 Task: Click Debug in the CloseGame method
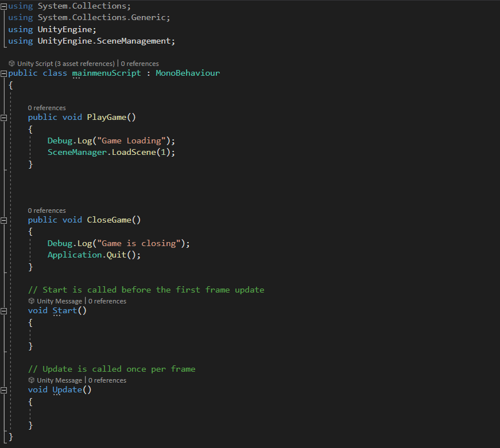(x=60, y=243)
